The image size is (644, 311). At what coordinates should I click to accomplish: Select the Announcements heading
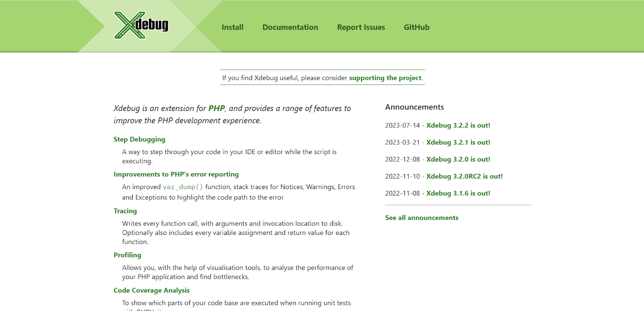tap(414, 107)
